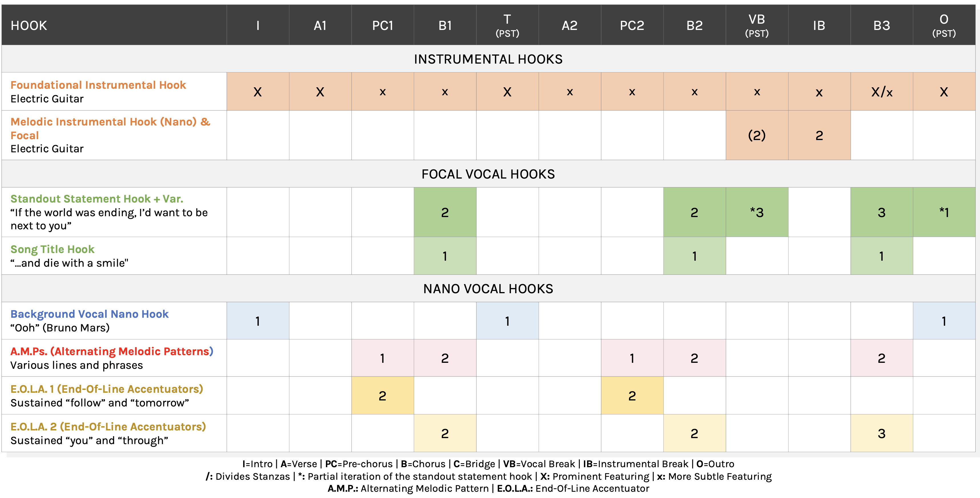
Task: Select the 3 cell in E.O.L.A. 2 row
Action: [x=882, y=433]
